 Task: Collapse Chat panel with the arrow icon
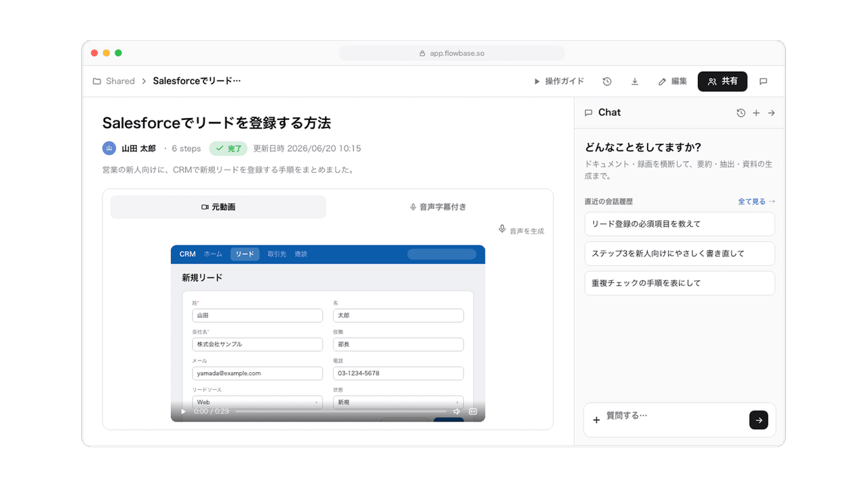click(x=771, y=113)
